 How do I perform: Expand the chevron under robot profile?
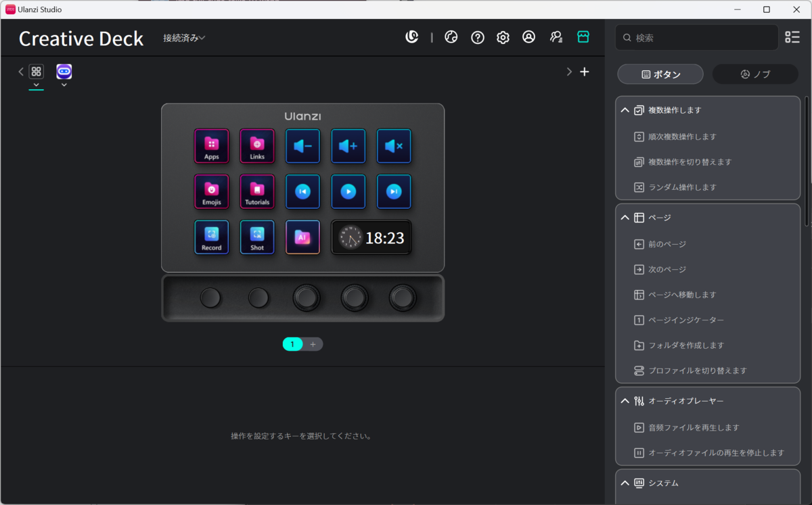pyautogui.click(x=64, y=85)
